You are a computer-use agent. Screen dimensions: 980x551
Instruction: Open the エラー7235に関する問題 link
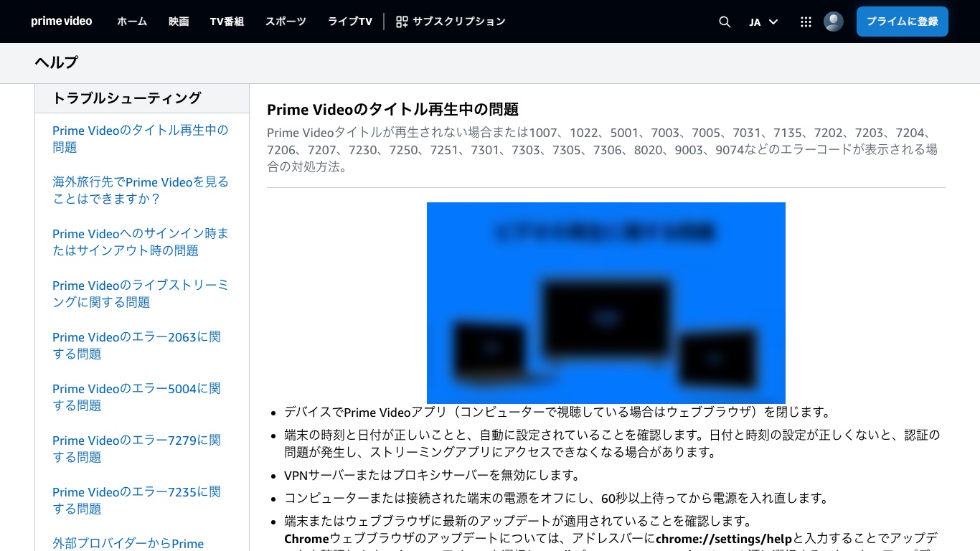(136, 500)
